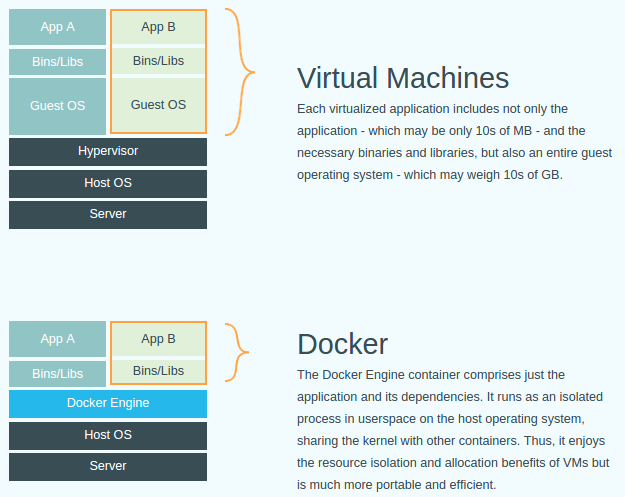Click Host OS bar below Docker Engine

point(108,436)
